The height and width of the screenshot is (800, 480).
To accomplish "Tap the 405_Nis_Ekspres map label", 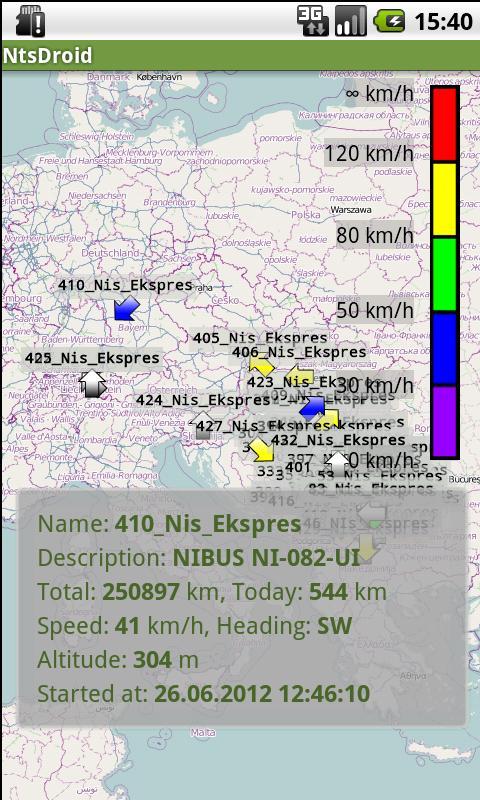I will point(260,338).
